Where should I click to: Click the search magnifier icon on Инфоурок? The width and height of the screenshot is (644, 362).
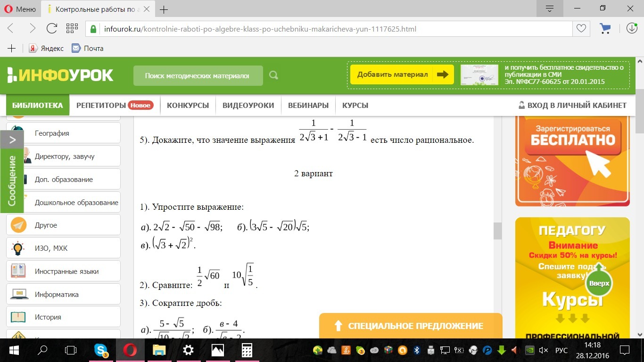pos(273,75)
